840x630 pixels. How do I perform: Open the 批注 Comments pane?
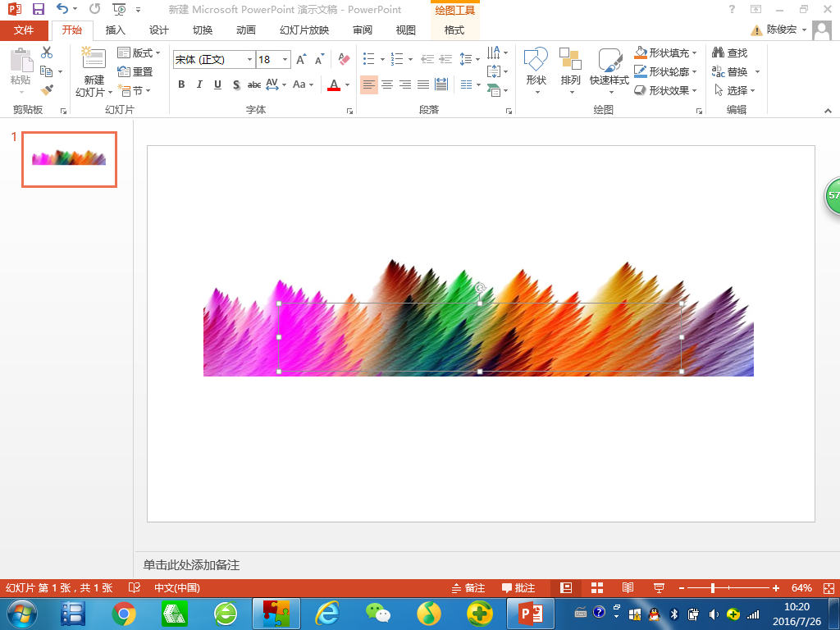518,587
